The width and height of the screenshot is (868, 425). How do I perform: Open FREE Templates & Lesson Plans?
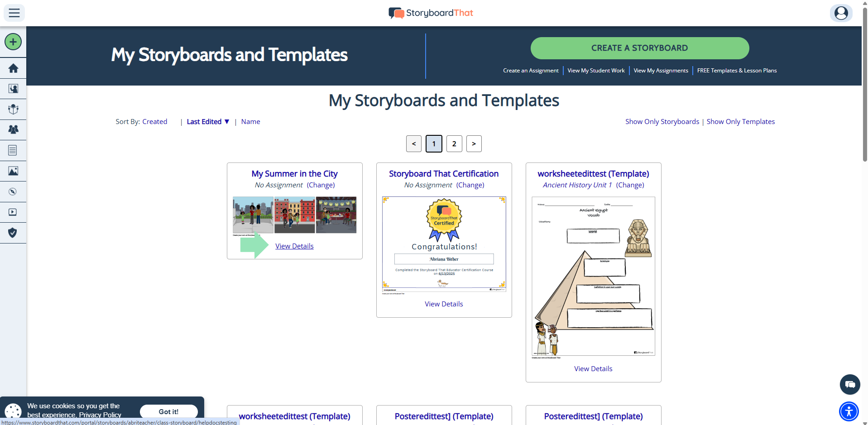[x=737, y=71]
